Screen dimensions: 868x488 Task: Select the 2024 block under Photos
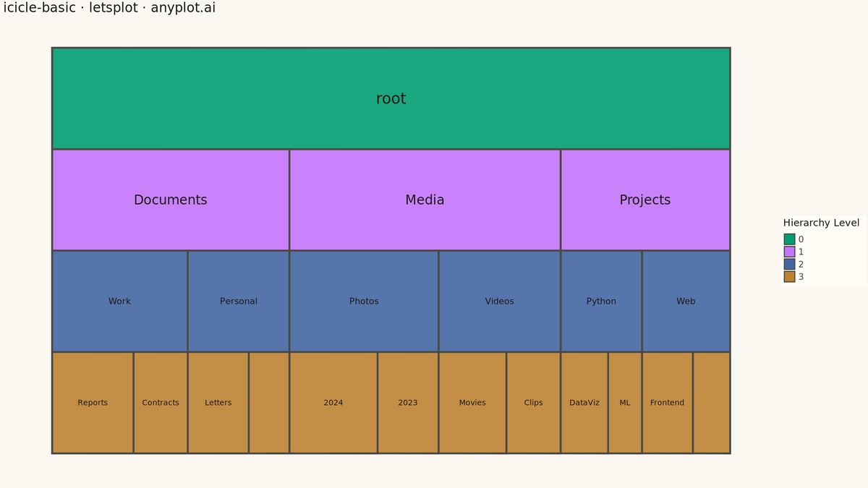(333, 403)
